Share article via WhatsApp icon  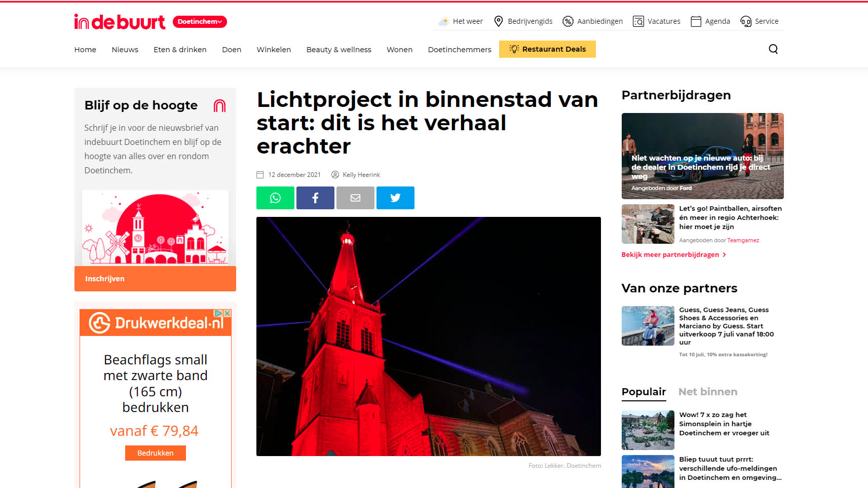coord(275,198)
